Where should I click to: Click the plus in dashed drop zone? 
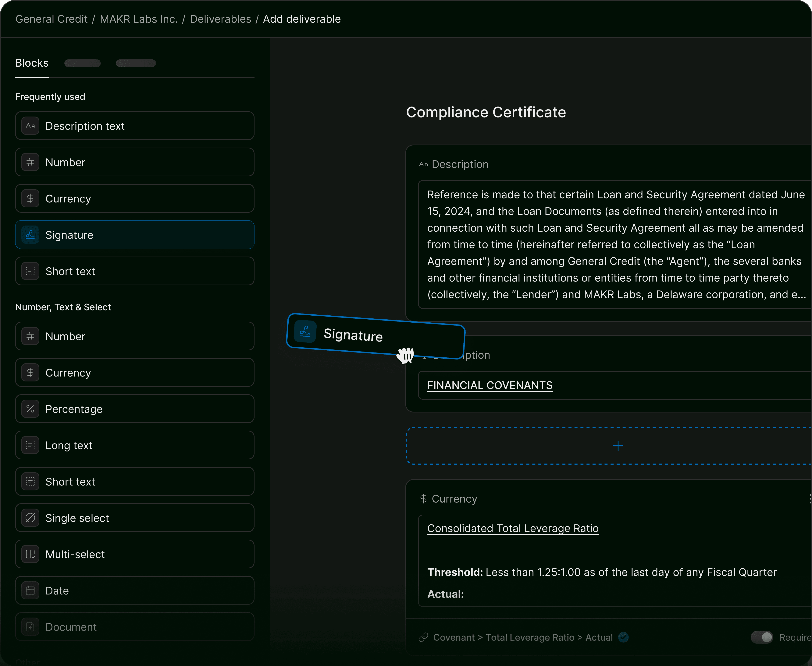coord(618,446)
